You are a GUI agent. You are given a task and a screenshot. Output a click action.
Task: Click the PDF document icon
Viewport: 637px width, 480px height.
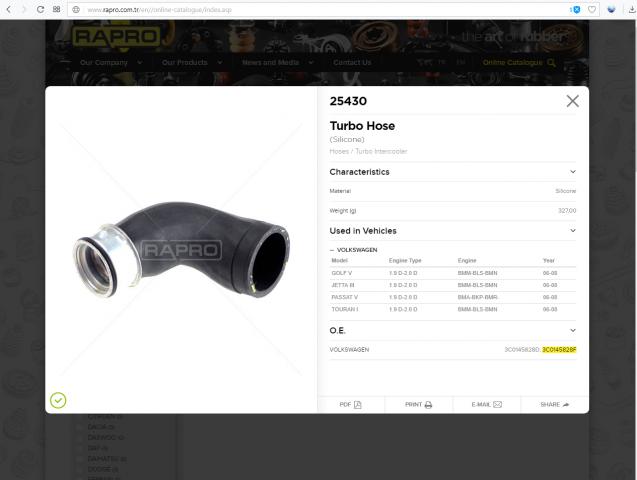358,404
